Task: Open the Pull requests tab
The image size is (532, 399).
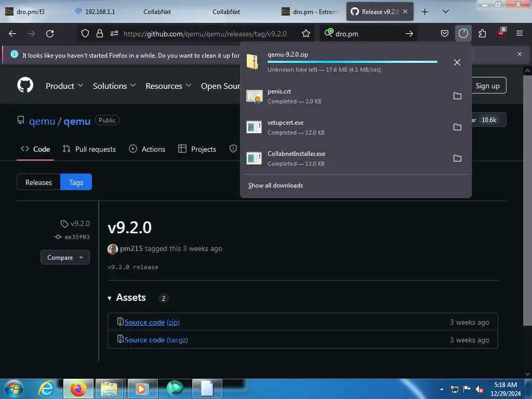Action: 89,149
